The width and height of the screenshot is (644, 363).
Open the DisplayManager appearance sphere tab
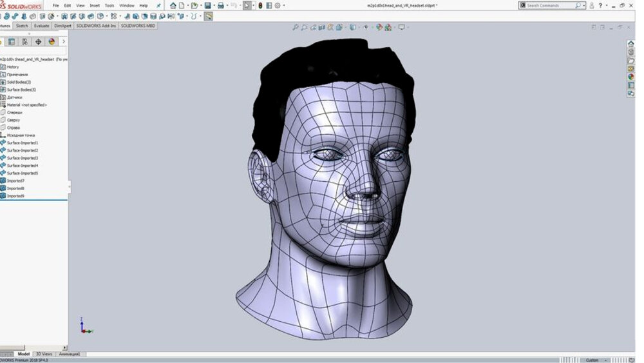(52, 41)
